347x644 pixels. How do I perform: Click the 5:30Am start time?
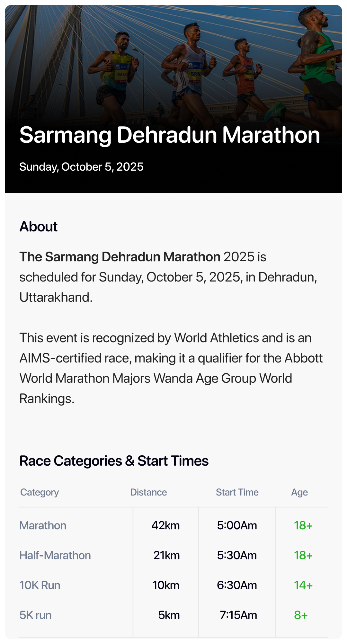pyautogui.click(x=237, y=555)
